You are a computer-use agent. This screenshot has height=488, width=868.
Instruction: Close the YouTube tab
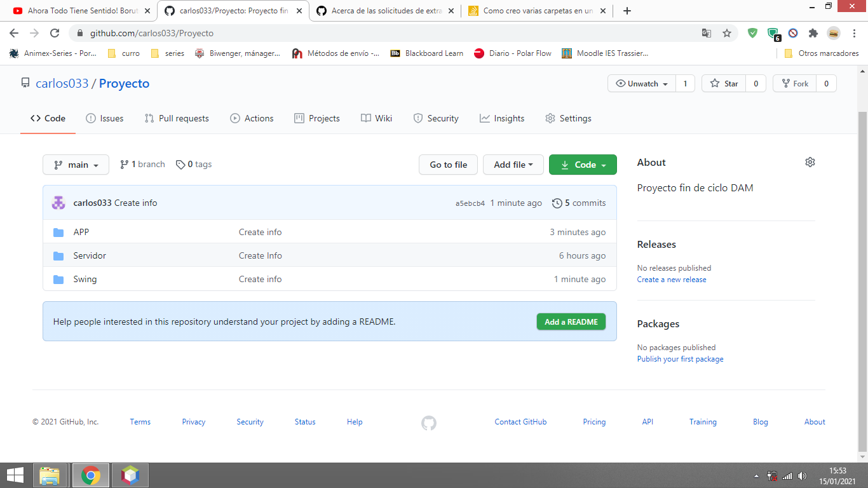click(x=147, y=11)
